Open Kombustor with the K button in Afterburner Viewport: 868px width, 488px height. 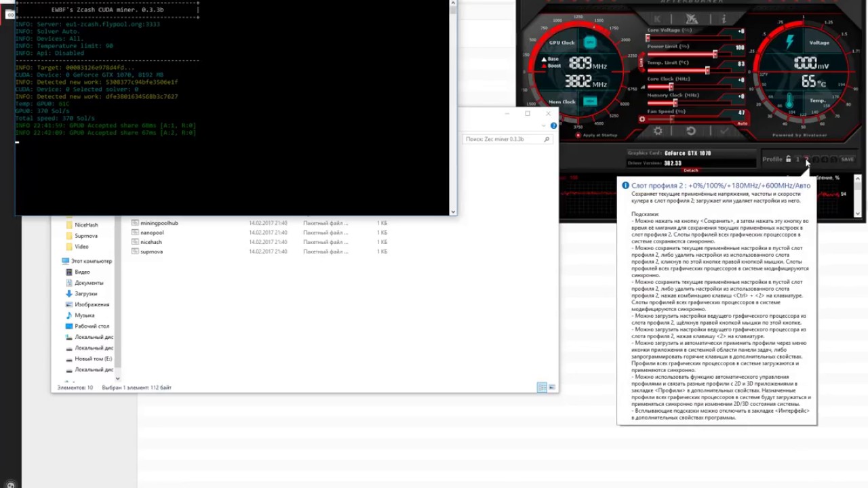[657, 19]
